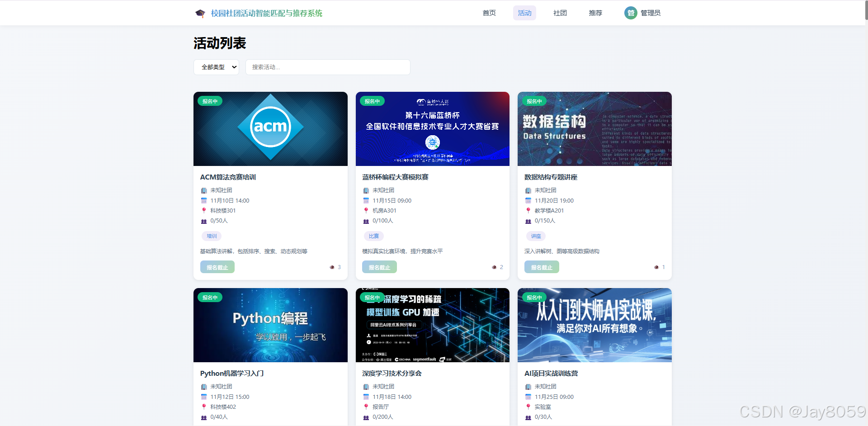Click the 比赛 category tag
Viewport: 868px width, 426px height.
374,236
